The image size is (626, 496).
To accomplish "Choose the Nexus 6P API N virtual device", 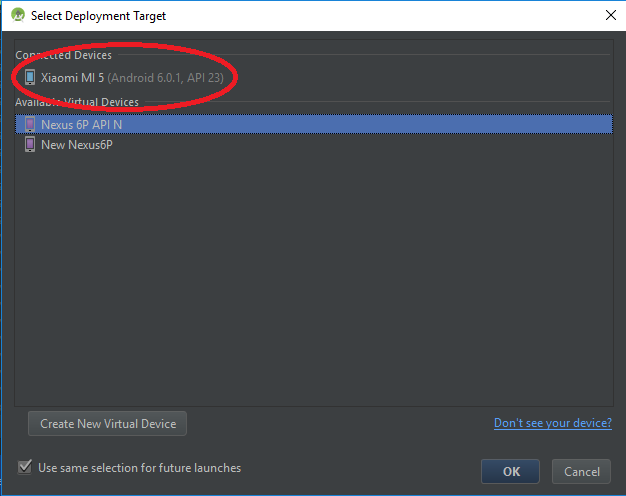I will (81, 125).
